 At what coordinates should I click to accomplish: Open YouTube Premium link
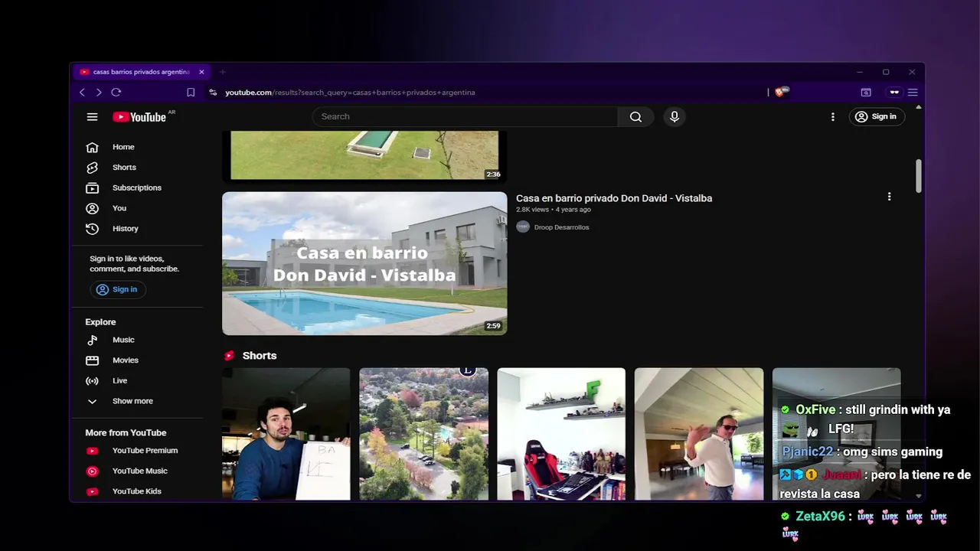[x=145, y=451]
